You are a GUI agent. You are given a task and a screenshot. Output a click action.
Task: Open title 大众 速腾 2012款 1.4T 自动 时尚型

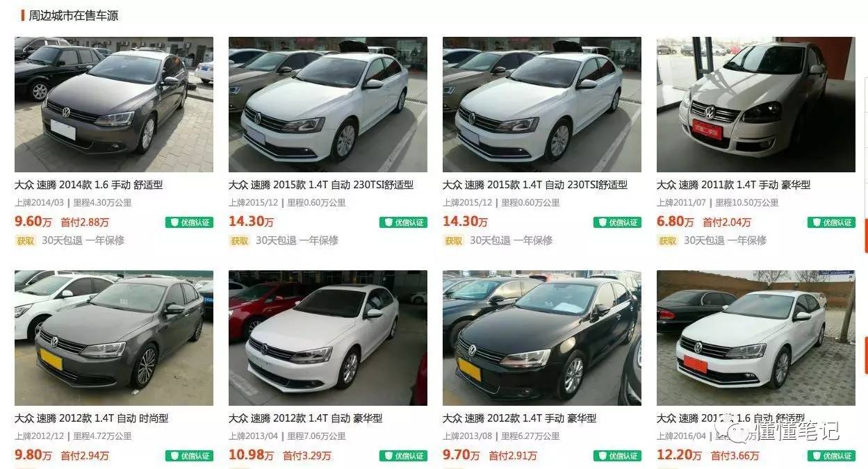[x=92, y=418]
